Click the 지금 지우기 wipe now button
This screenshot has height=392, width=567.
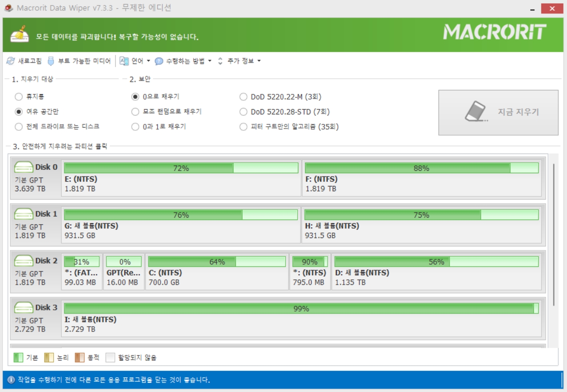click(x=498, y=112)
